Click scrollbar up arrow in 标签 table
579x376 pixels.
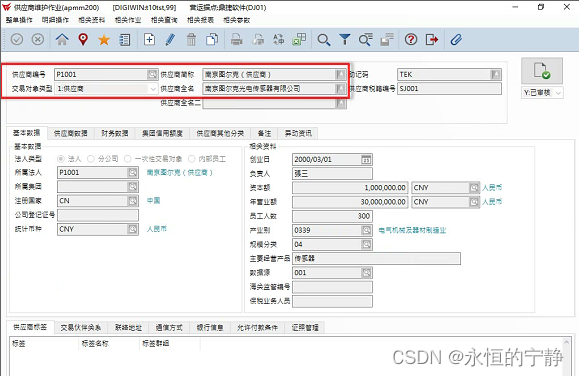click(x=566, y=342)
